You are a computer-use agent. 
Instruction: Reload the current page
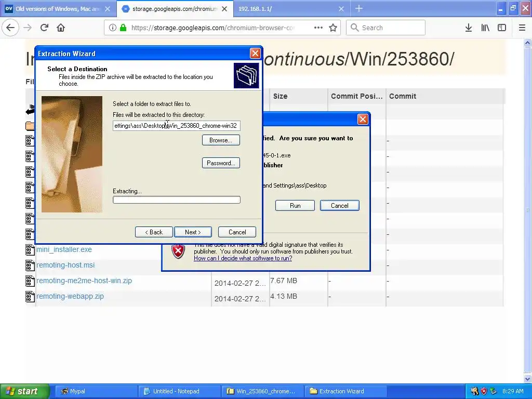click(44, 28)
